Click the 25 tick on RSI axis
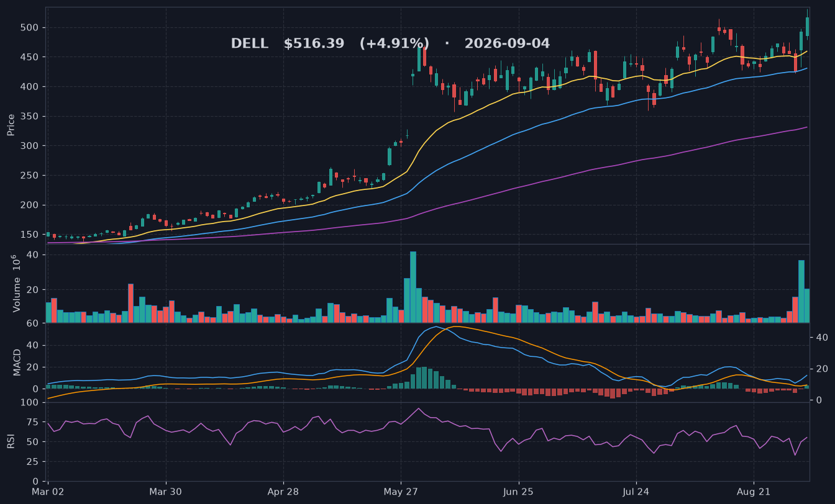Screen dimensions: 835x504 (x=34, y=462)
